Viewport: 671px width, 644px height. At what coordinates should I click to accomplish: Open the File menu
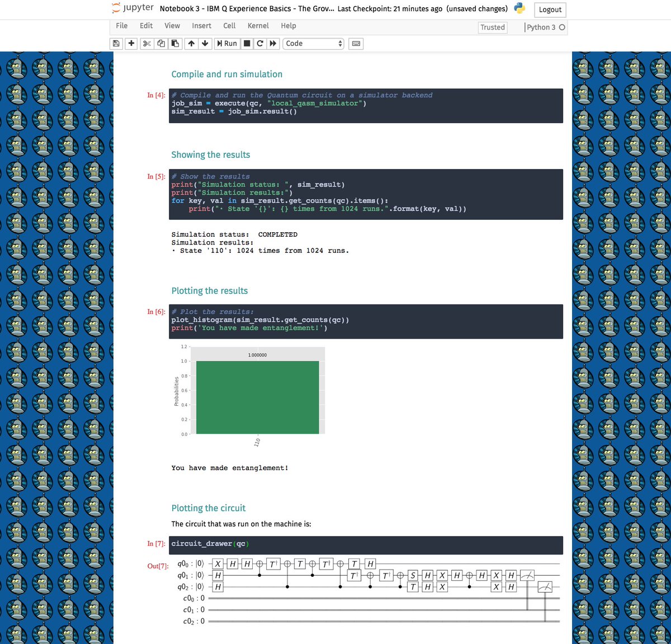coord(121,26)
